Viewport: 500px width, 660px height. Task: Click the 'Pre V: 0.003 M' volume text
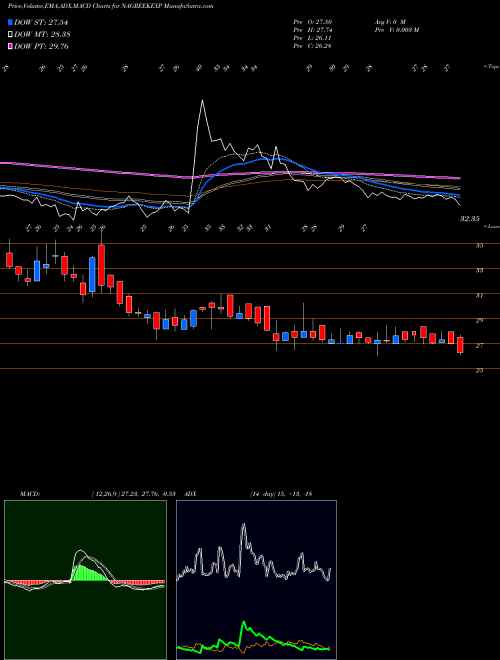(396, 30)
